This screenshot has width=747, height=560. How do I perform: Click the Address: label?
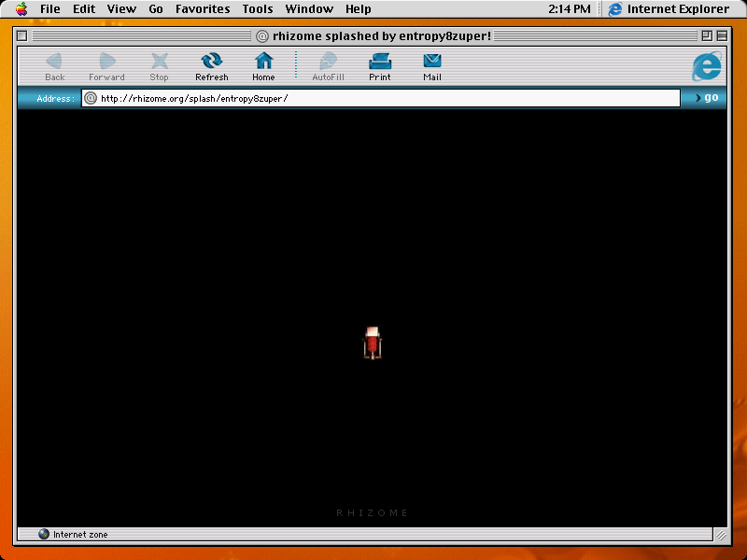pyautogui.click(x=56, y=99)
